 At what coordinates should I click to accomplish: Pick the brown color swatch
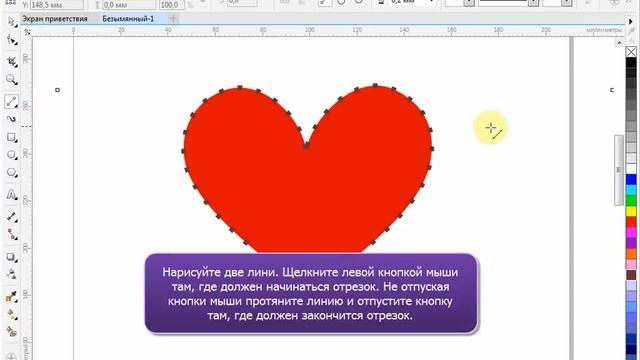pyautogui.click(x=631, y=275)
